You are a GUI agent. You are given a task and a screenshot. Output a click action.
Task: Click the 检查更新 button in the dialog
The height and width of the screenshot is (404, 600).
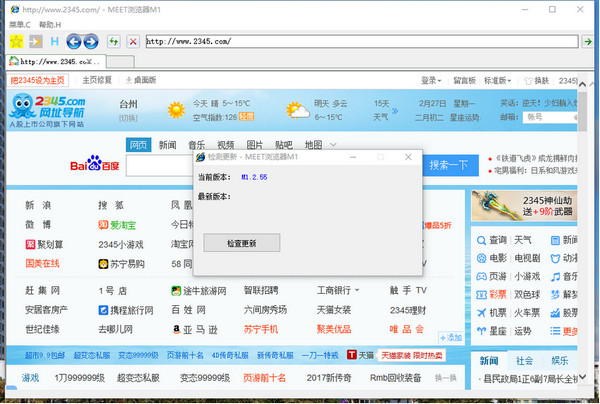[241, 243]
